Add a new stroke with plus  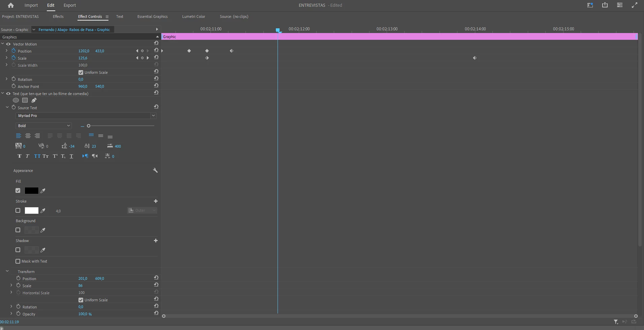coord(156,201)
